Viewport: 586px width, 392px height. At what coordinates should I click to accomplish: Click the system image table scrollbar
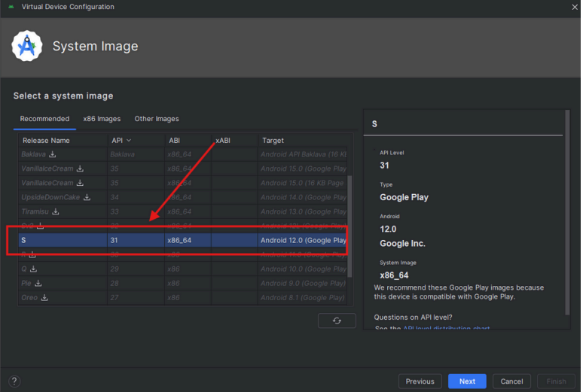pyautogui.click(x=349, y=226)
